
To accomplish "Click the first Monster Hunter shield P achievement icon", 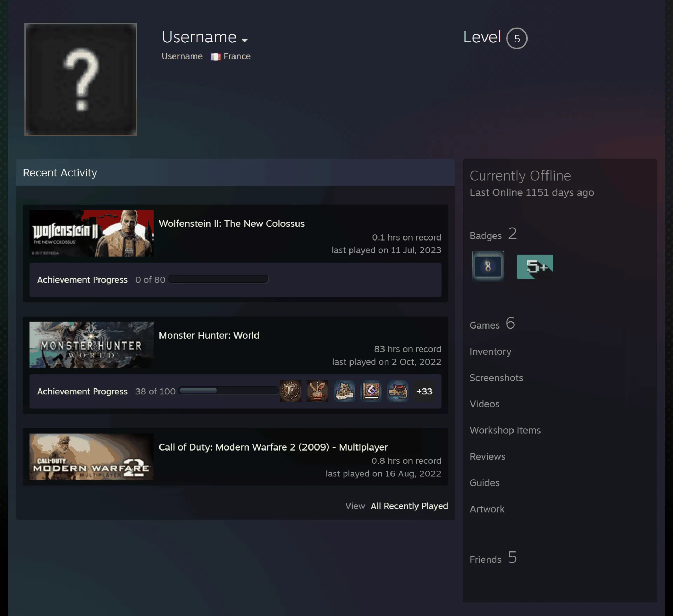I will 291,391.
